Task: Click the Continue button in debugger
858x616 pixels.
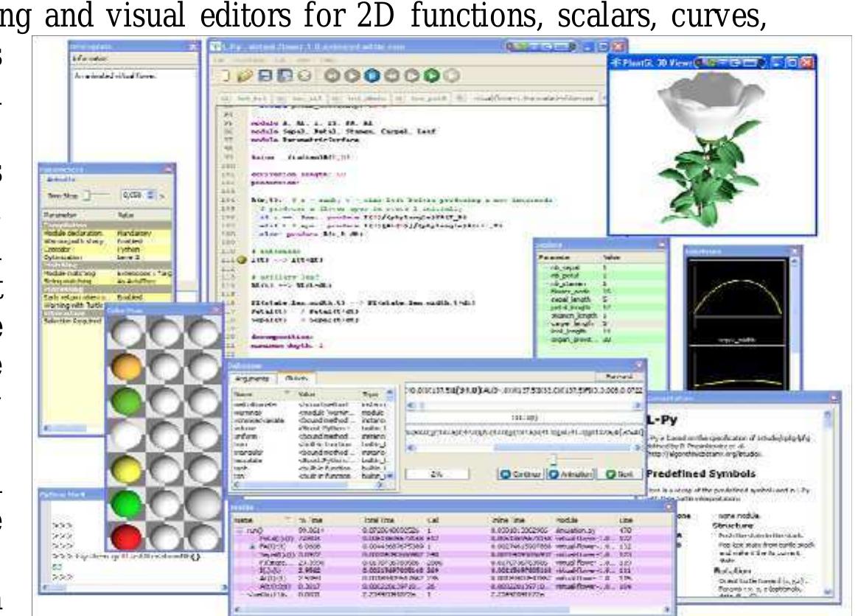Action: click(x=520, y=475)
